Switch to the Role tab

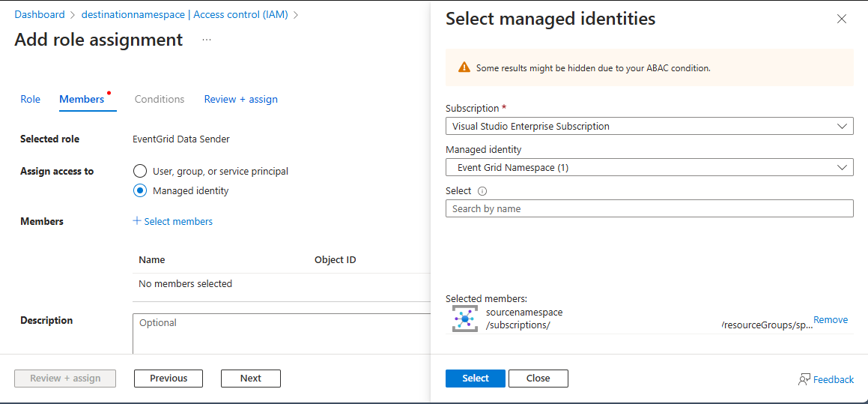pos(31,99)
